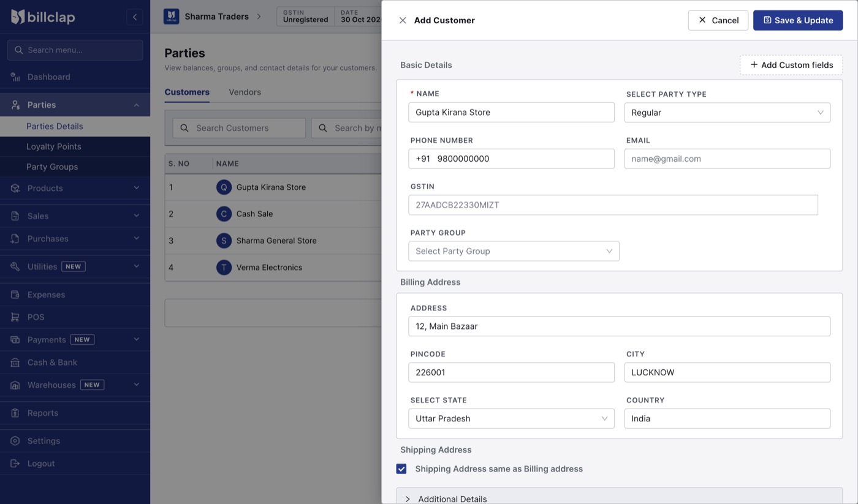This screenshot has height=504, width=858.
Task: Click the POS cart icon
Action: point(15,317)
